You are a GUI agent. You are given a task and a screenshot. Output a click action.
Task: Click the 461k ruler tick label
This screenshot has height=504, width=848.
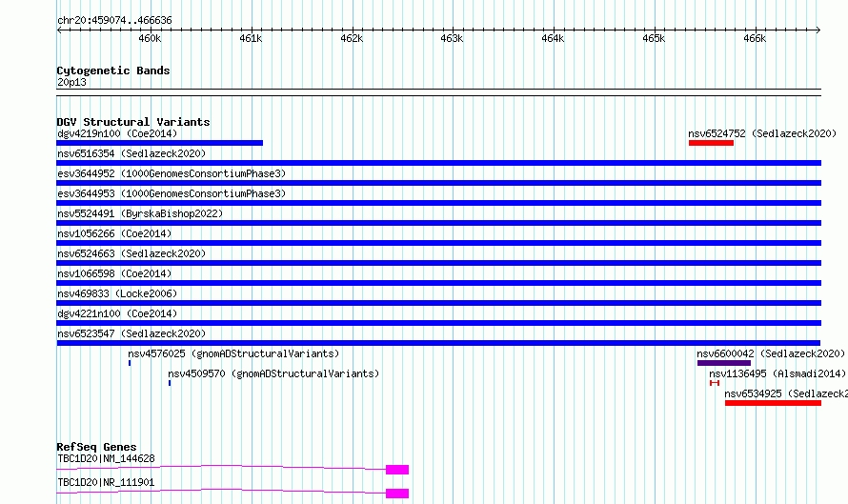[251, 38]
